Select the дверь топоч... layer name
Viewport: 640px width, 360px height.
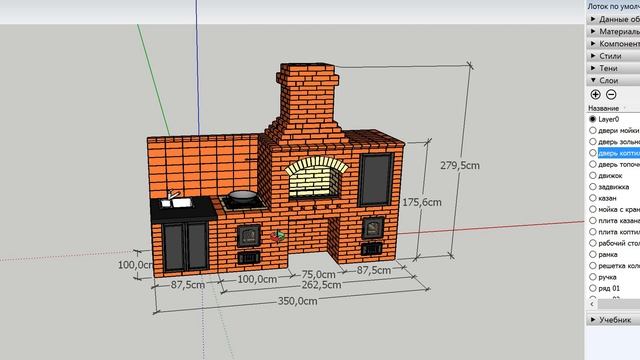point(619,164)
